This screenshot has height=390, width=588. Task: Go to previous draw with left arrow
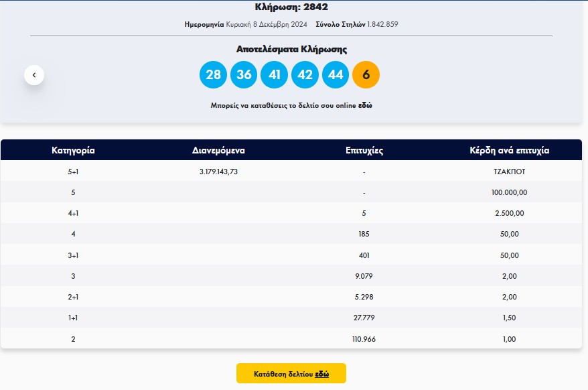coord(34,75)
